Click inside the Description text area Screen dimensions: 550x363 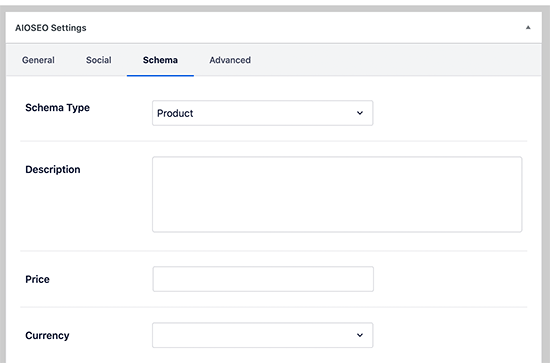point(337,194)
